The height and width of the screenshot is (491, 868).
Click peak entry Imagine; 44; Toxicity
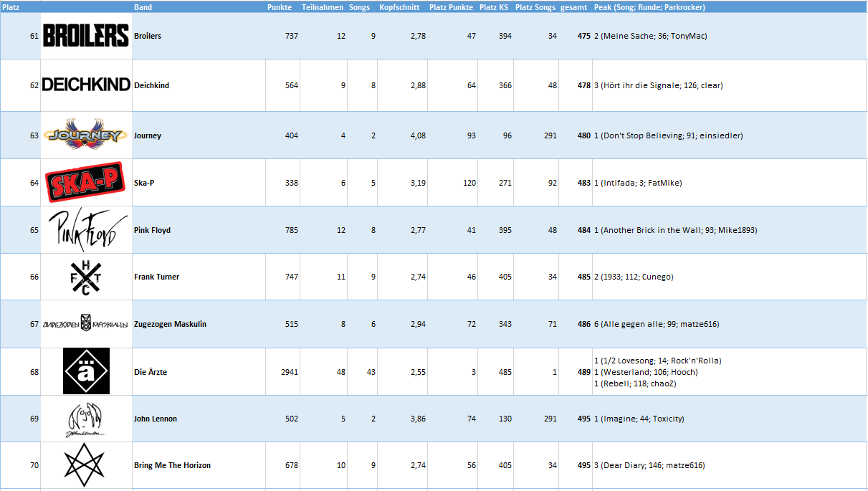[639, 419]
